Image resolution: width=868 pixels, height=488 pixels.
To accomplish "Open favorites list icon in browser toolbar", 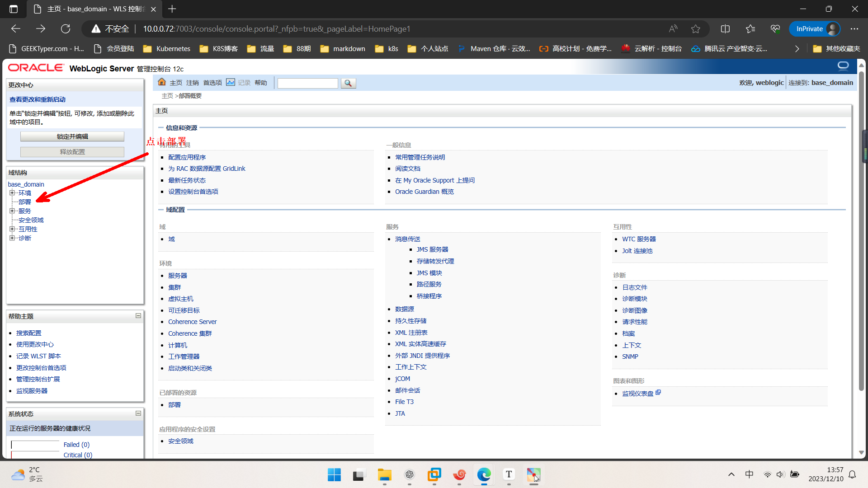I will pyautogui.click(x=750, y=29).
